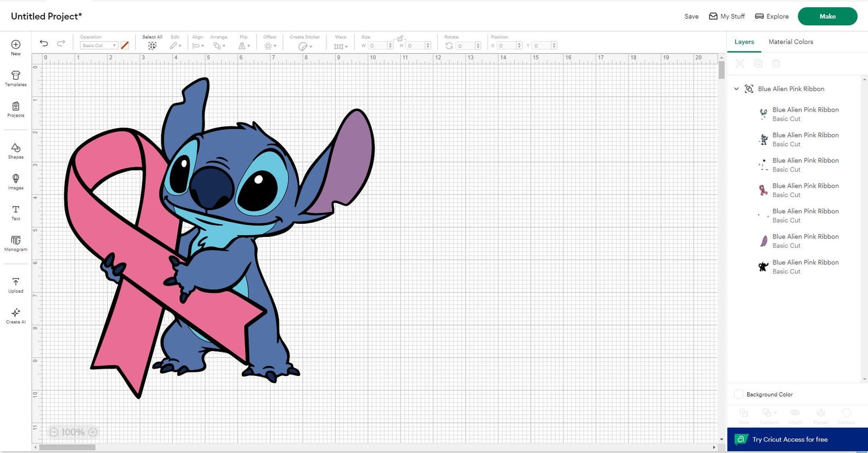The image size is (868, 453).
Task: Redo the last action
Action: click(x=61, y=44)
